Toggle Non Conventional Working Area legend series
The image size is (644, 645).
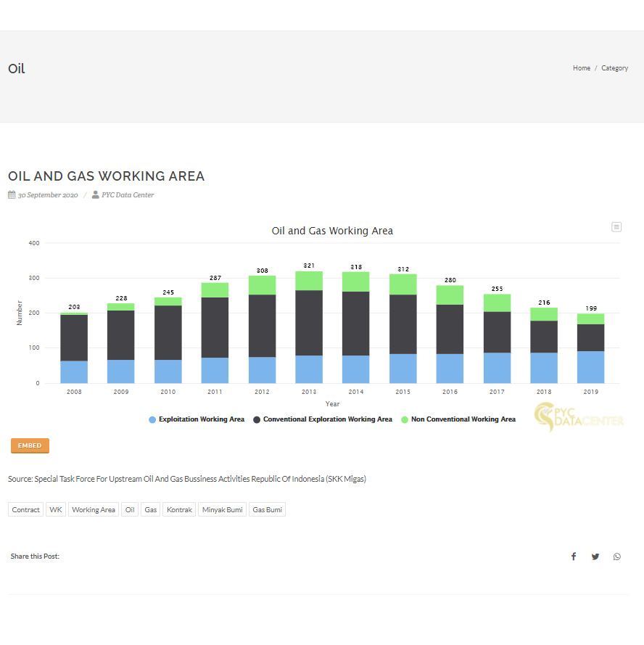pos(458,419)
